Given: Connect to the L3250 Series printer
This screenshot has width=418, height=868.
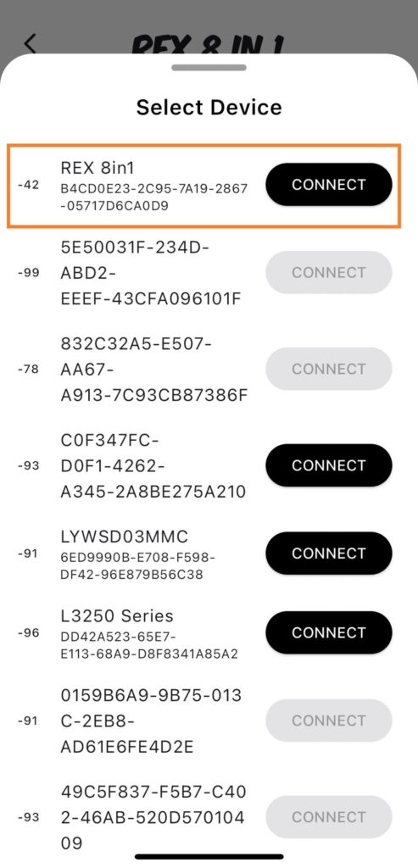Looking at the screenshot, I should [329, 632].
